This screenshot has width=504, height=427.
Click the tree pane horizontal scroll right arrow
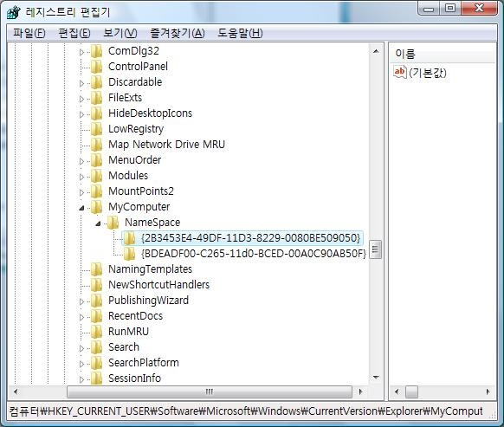[360, 391]
